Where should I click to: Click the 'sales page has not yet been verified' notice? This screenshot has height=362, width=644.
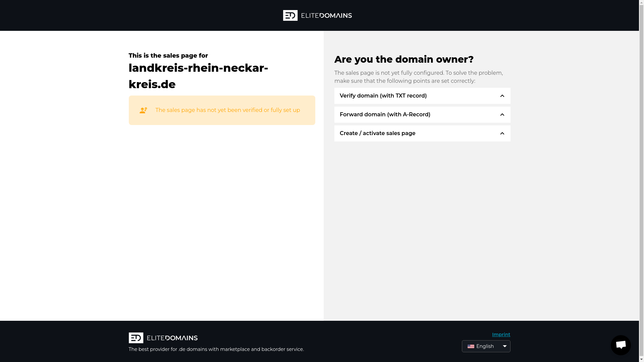coord(222,110)
